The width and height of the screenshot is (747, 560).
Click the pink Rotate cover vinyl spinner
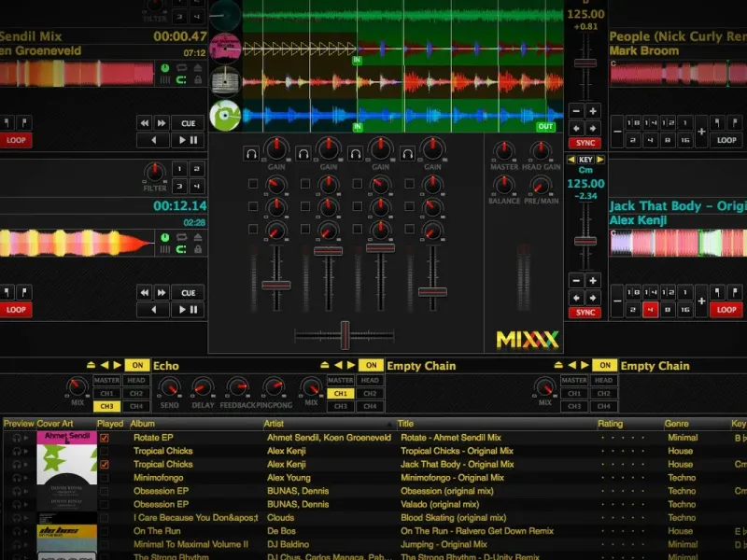pyautogui.click(x=225, y=49)
